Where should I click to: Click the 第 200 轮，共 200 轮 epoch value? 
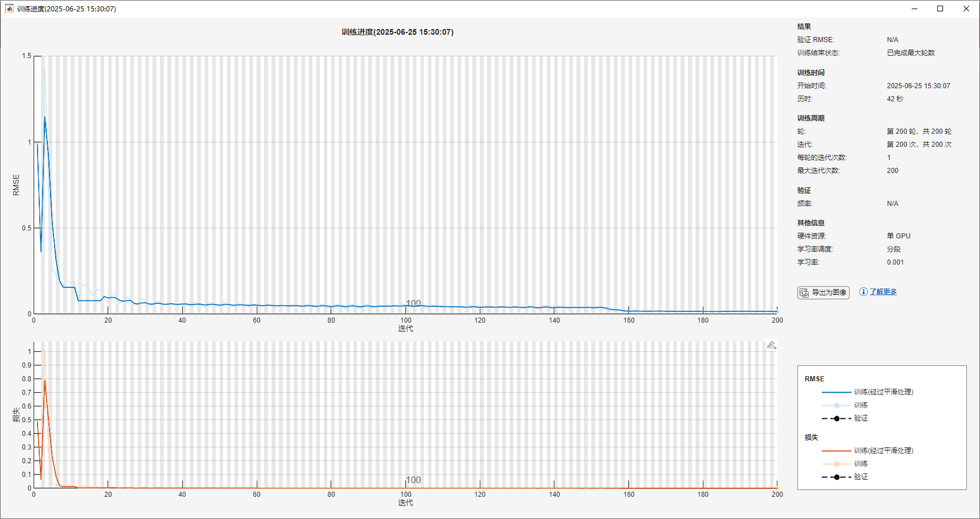tap(919, 131)
